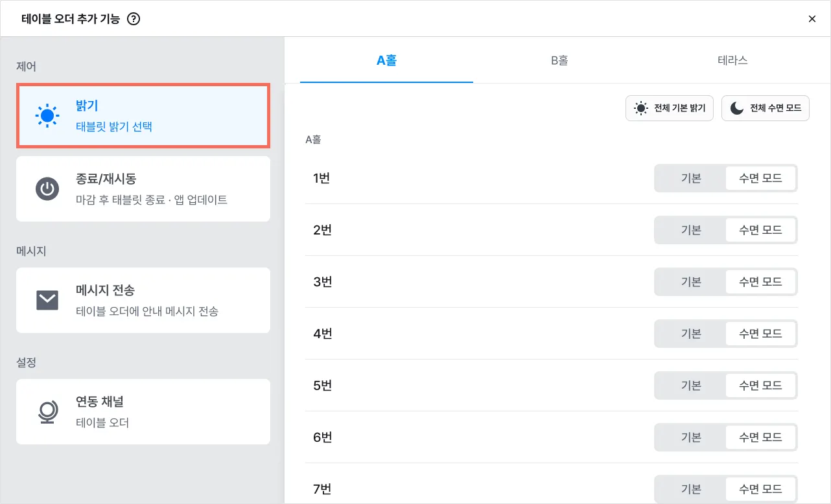Select the A홀 tab
Viewport: 831px width, 504px height.
(x=386, y=60)
